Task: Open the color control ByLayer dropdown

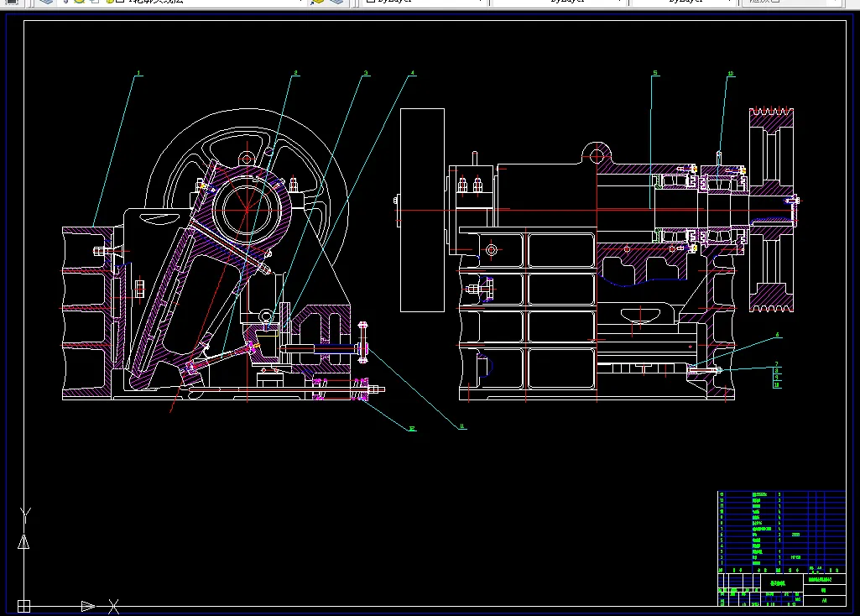Action: point(425,3)
